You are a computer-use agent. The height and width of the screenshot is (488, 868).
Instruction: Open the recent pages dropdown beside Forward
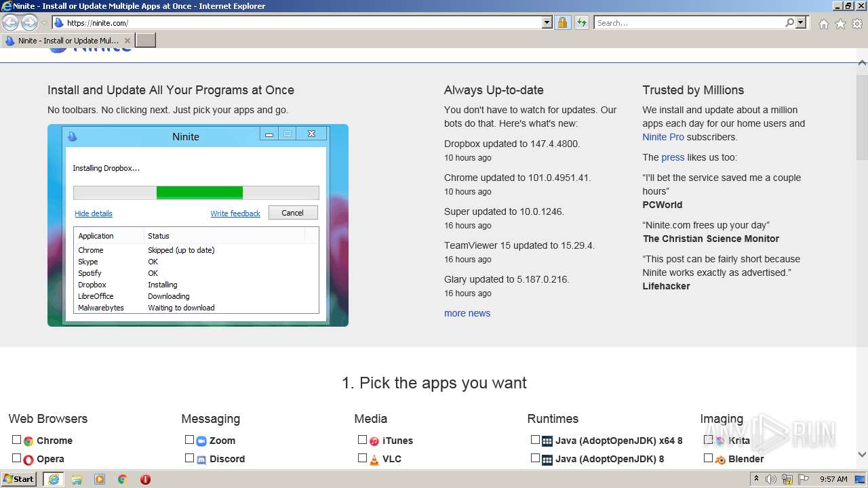(x=44, y=23)
